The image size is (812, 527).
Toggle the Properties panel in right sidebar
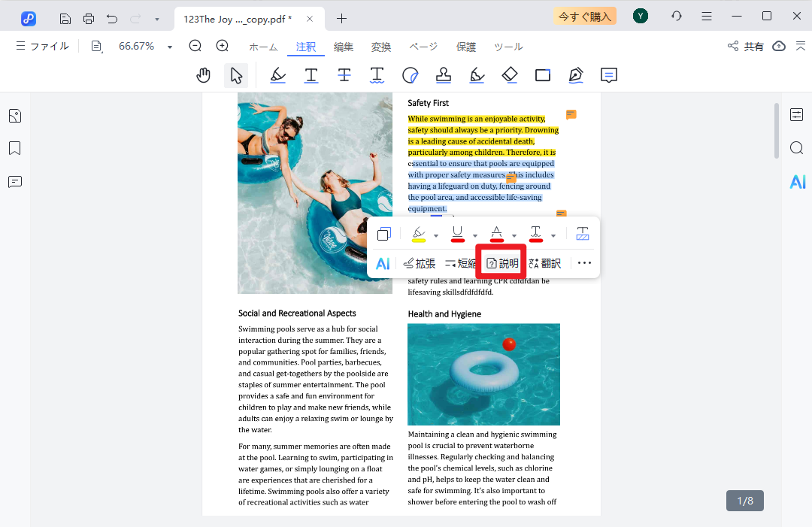(797, 115)
